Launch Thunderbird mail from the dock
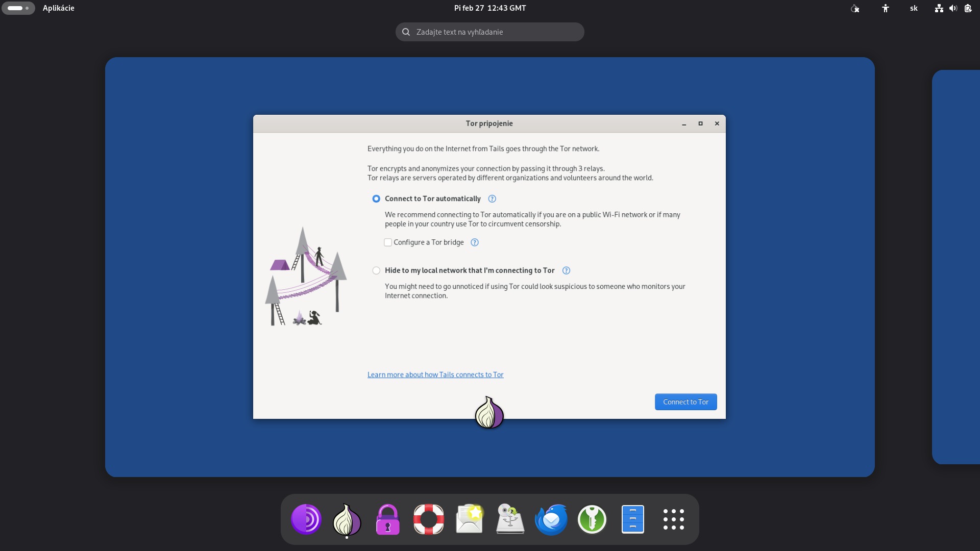This screenshot has width=980, height=551. pyautogui.click(x=551, y=519)
